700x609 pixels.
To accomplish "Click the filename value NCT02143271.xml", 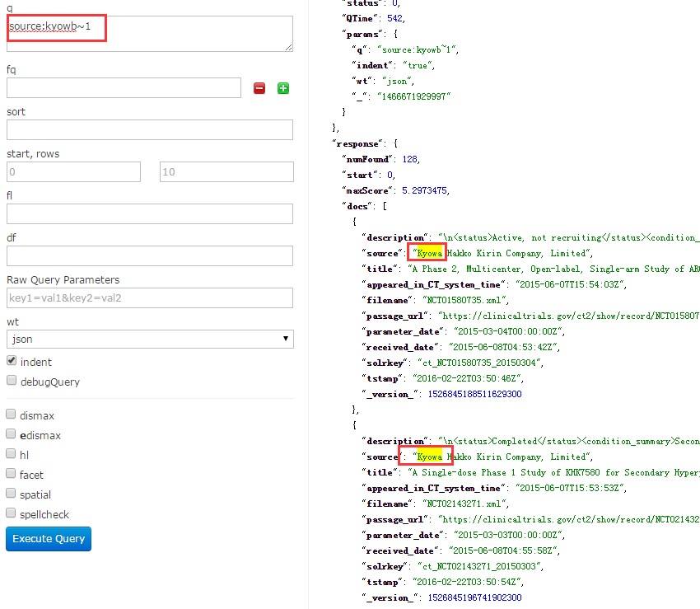I will click(x=464, y=504).
